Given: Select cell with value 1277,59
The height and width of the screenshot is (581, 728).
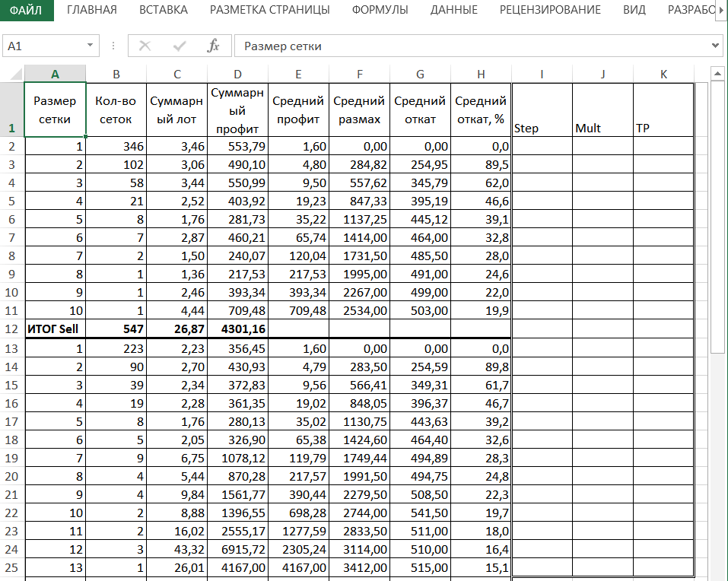Looking at the screenshot, I should (298, 531).
